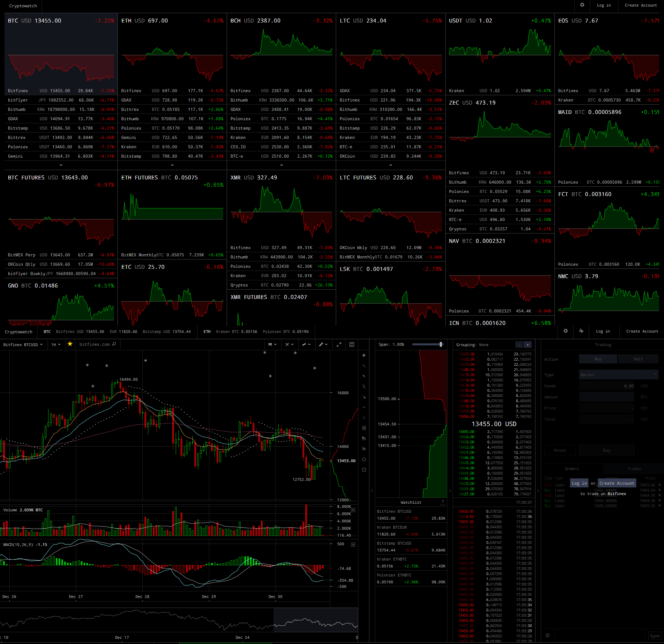Select the Fibonacci retracement lines tool
Screen dimensions: 664x644
click(364, 428)
